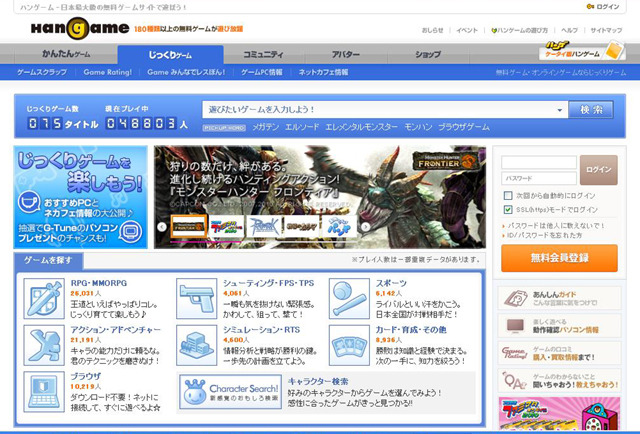
Task: Focus the パスワード input field
Action: click(x=539, y=178)
